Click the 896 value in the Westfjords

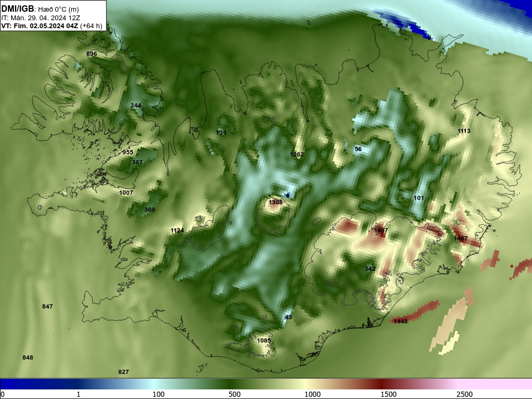click(x=92, y=54)
